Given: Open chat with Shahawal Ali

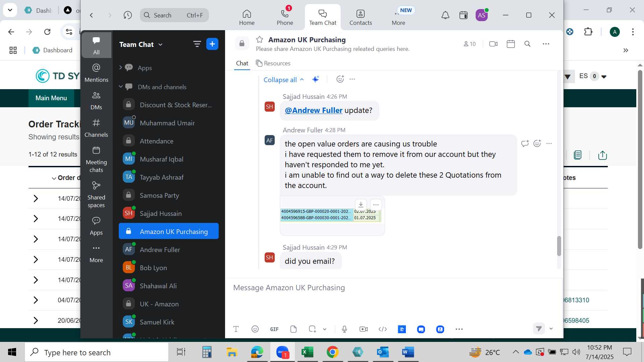Looking at the screenshot, I should [168, 286].
